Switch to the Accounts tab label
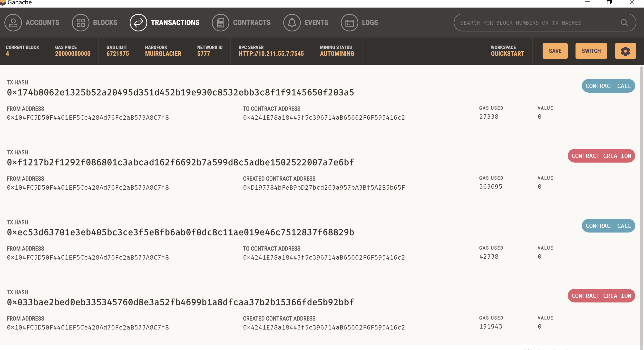 (42, 23)
